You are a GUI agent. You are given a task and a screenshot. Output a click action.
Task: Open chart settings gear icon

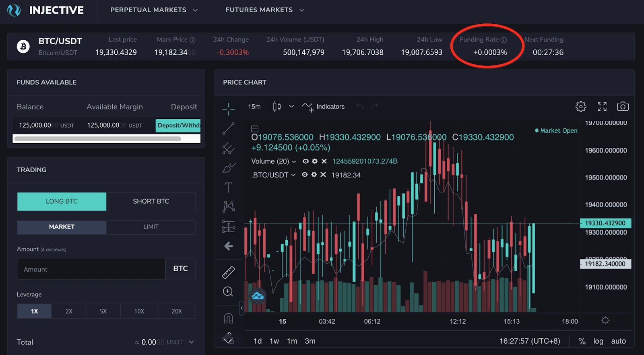[x=580, y=107]
